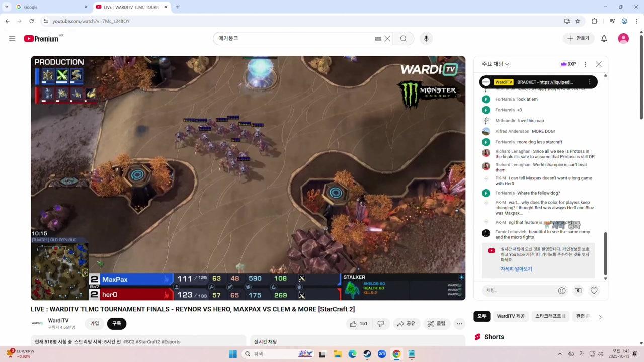Clear the YouTube search query
Screen dimensions: 644x362
387,39
